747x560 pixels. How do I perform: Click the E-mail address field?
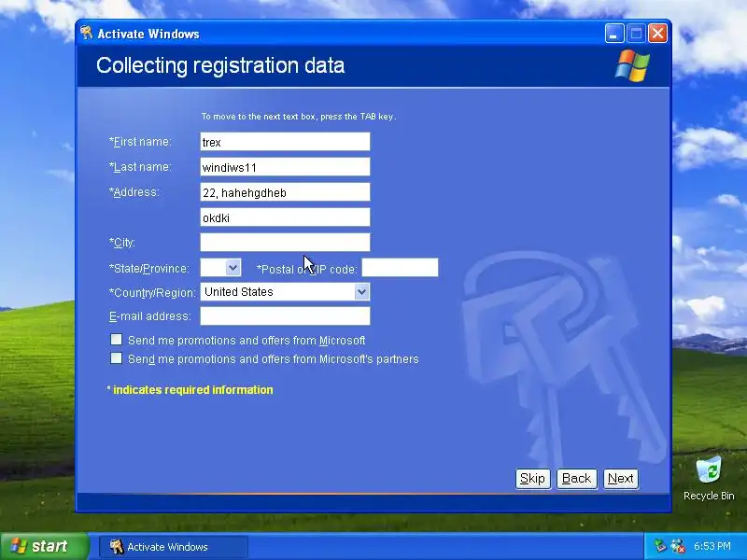[285, 315]
